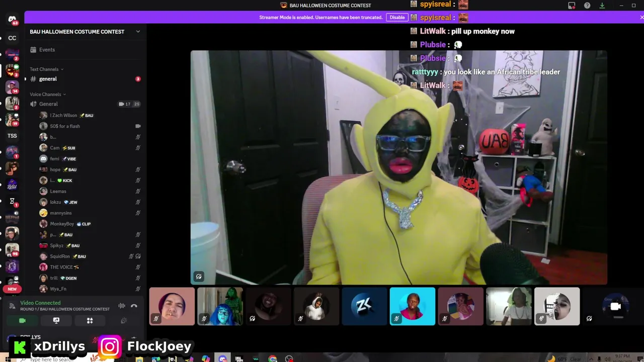Screen dimensions: 644x362
Task: Select the white-masked face participant thumbnail
Action: pyautogui.click(x=557, y=306)
